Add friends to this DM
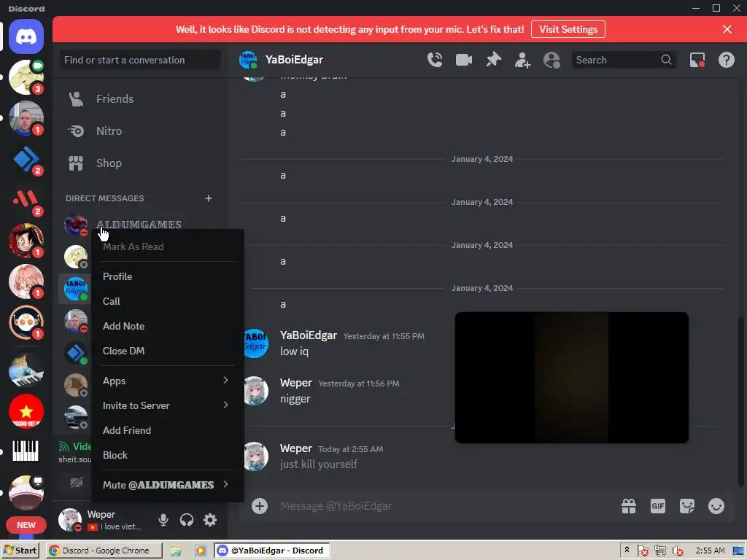Image resolution: width=747 pixels, height=560 pixels. click(522, 60)
